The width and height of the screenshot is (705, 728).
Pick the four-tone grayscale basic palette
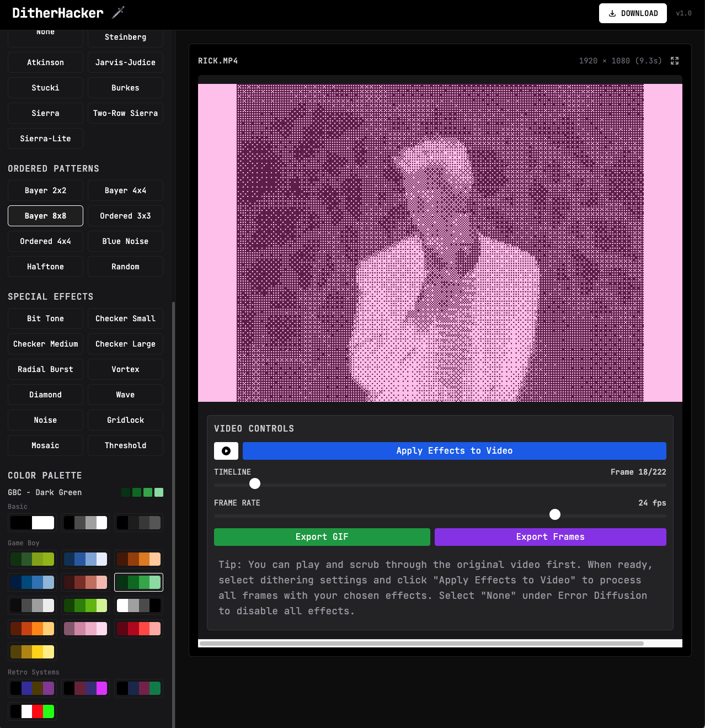tap(86, 523)
